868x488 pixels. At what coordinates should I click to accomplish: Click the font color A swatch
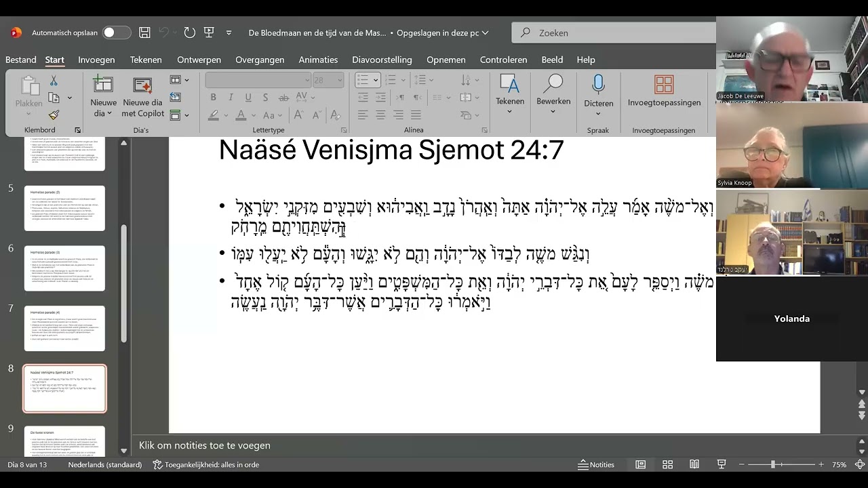point(240,115)
